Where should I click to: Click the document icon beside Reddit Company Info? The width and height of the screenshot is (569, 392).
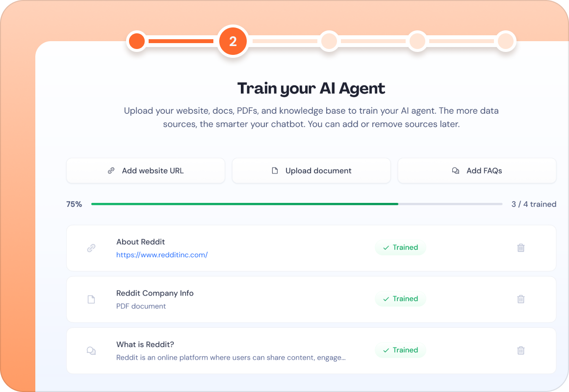[x=91, y=299]
